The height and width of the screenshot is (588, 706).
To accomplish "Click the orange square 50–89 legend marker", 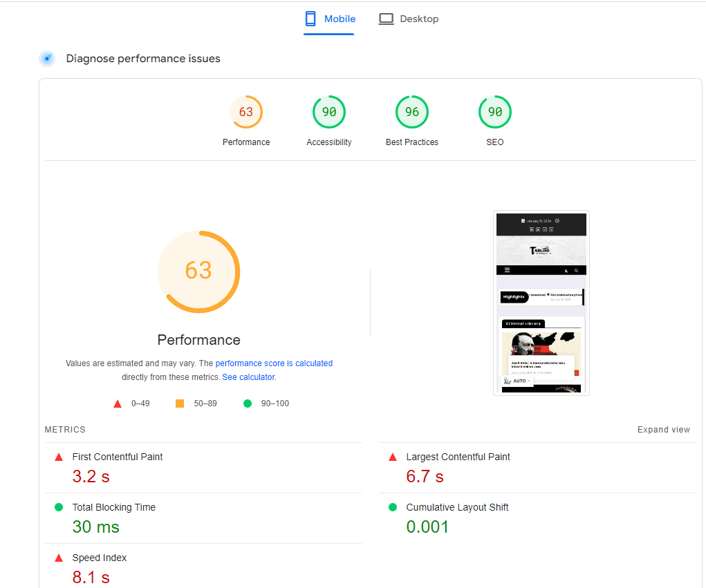I will pyautogui.click(x=180, y=404).
